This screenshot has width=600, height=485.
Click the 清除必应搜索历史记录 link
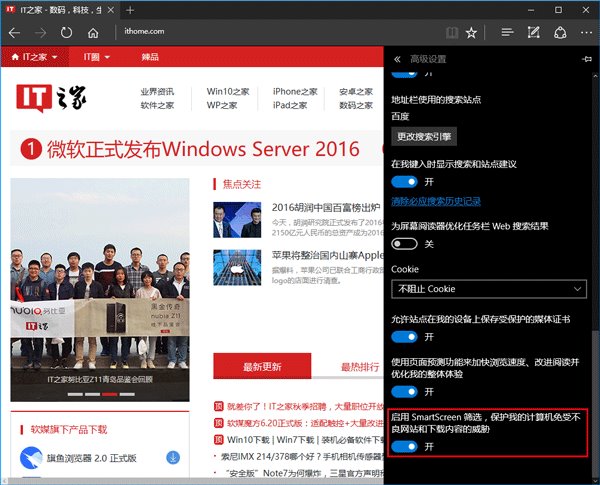[x=436, y=201]
